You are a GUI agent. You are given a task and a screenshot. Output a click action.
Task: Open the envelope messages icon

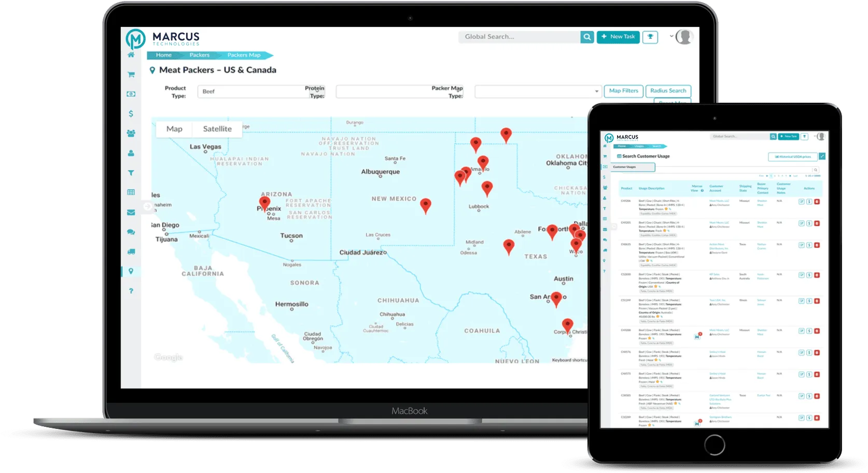pyautogui.click(x=131, y=212)
